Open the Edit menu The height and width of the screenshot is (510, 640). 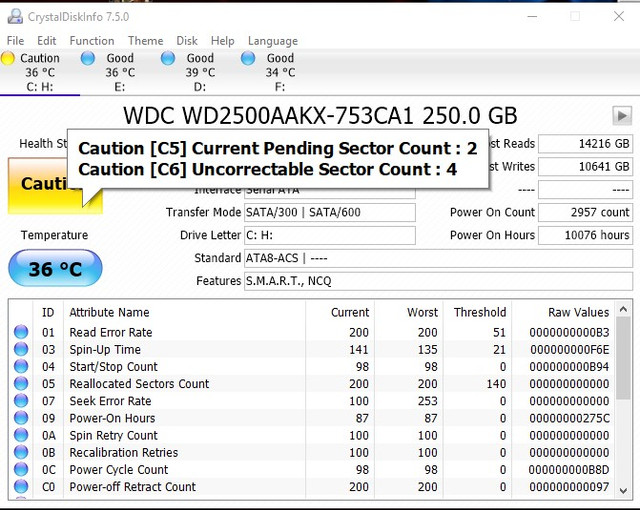(x=47, y=41)
